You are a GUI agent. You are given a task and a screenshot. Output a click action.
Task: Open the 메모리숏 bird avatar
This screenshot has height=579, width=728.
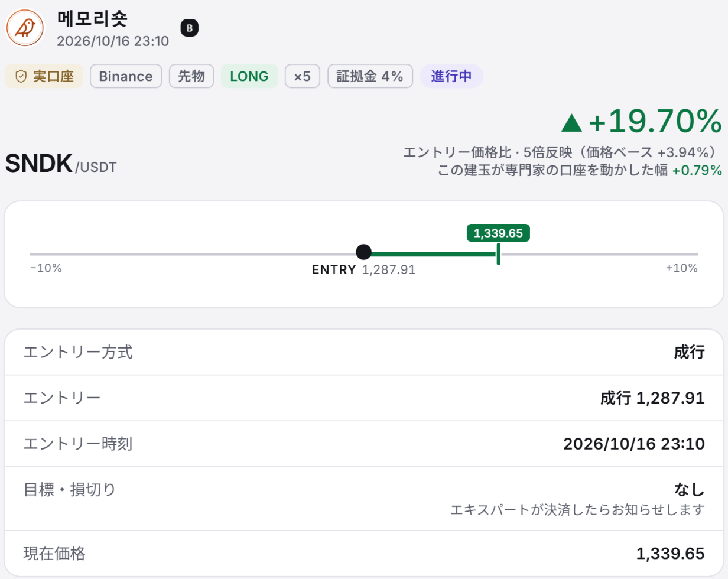tap(25, 28)
